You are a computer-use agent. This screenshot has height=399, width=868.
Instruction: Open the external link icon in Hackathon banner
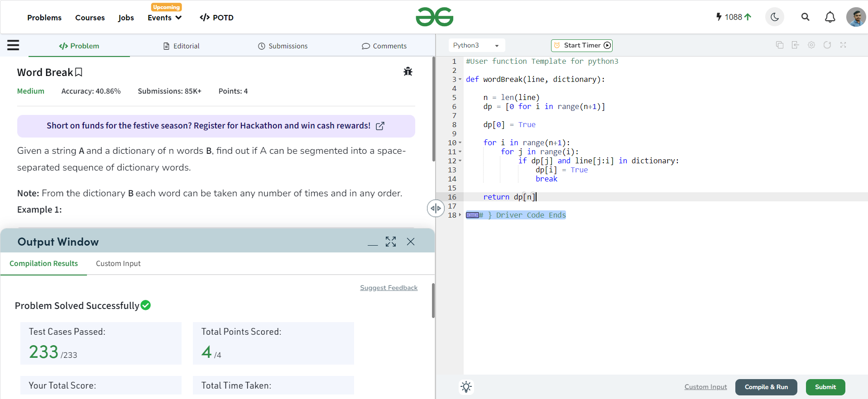pos(380,126)
